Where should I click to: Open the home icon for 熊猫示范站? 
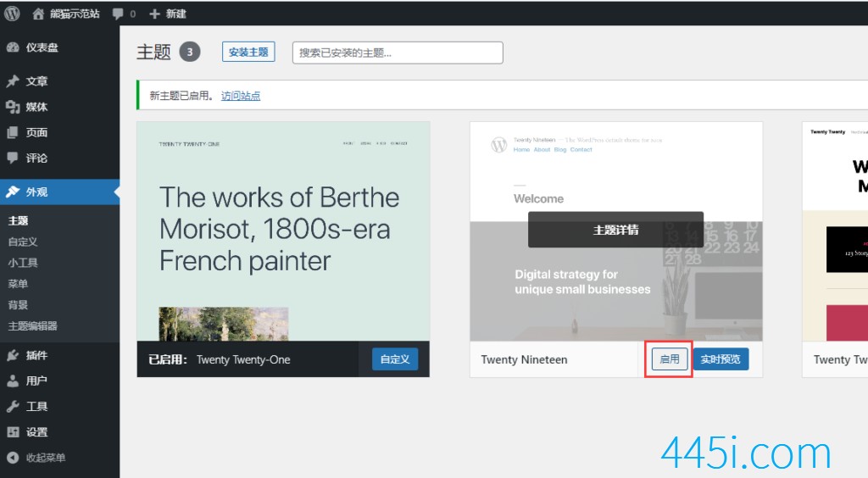click(38, 14)
